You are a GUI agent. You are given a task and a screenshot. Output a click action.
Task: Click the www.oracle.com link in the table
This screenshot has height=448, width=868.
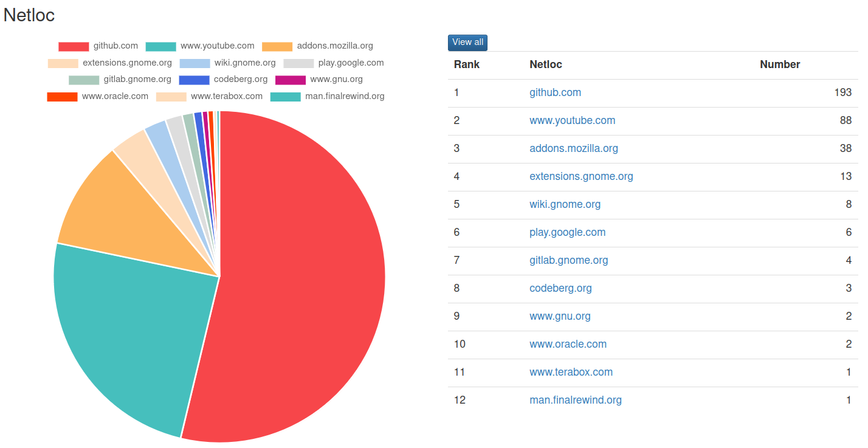point(568,344)
